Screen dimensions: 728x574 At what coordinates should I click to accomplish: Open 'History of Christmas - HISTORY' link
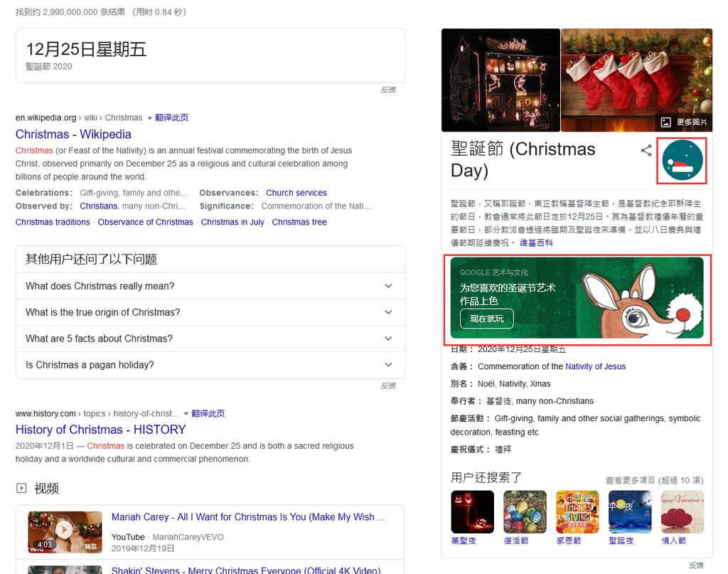[101, 430]
